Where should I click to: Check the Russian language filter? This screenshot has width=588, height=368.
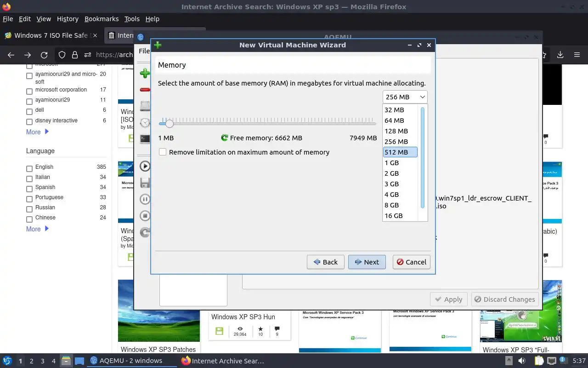pyautogui.click(x=29, y=209)
